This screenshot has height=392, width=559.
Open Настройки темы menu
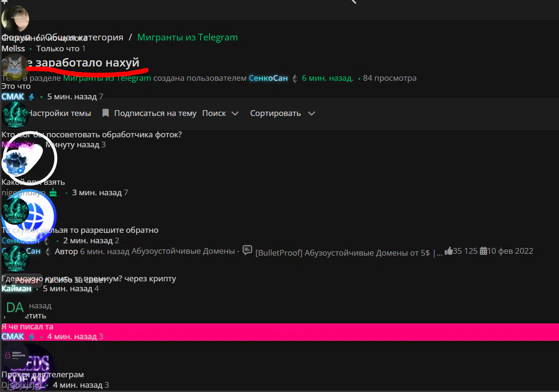59,113
